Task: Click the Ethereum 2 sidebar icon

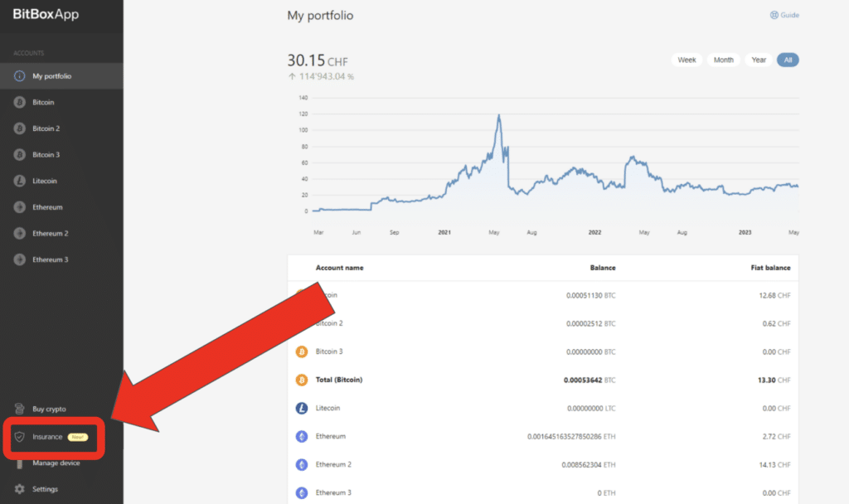Action: (19, 234)
